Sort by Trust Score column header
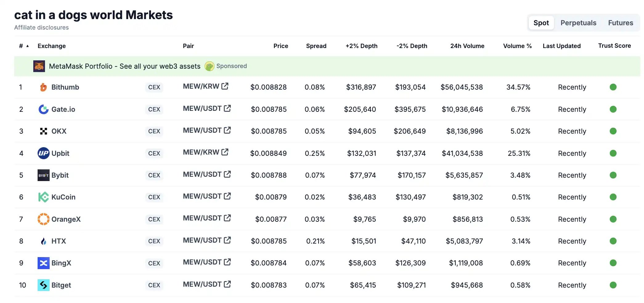Viewport: 644px width, 303px height. pyautogui.click(x=614, y=46)
